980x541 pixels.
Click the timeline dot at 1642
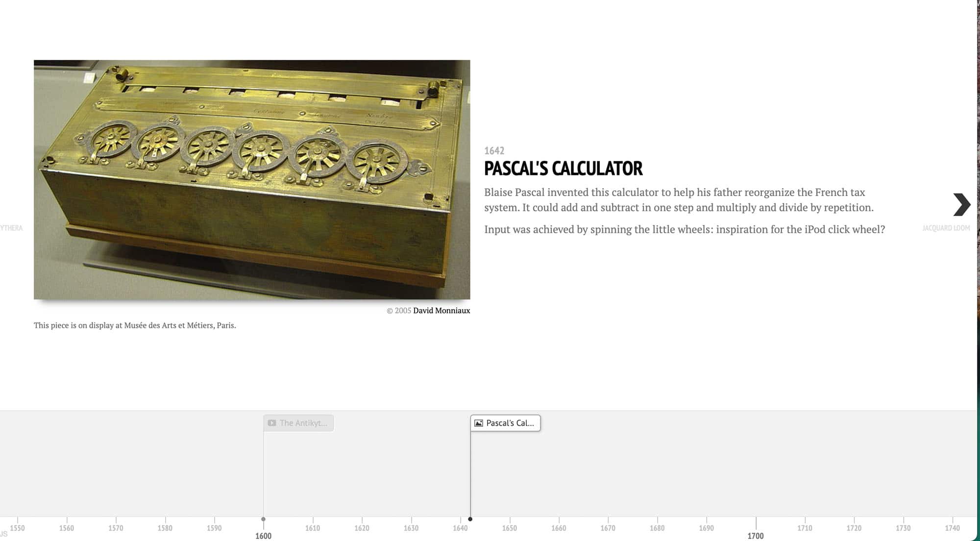[470, 519]
